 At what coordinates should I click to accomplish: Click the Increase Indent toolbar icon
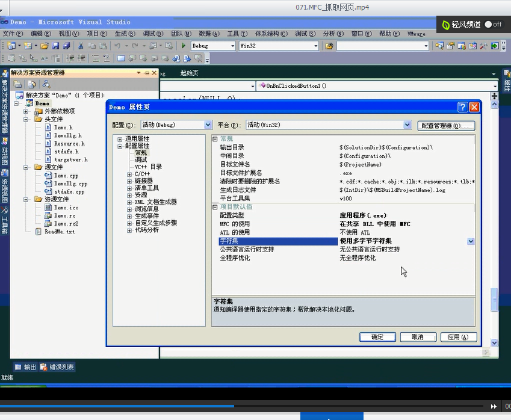tap(81, 58)
